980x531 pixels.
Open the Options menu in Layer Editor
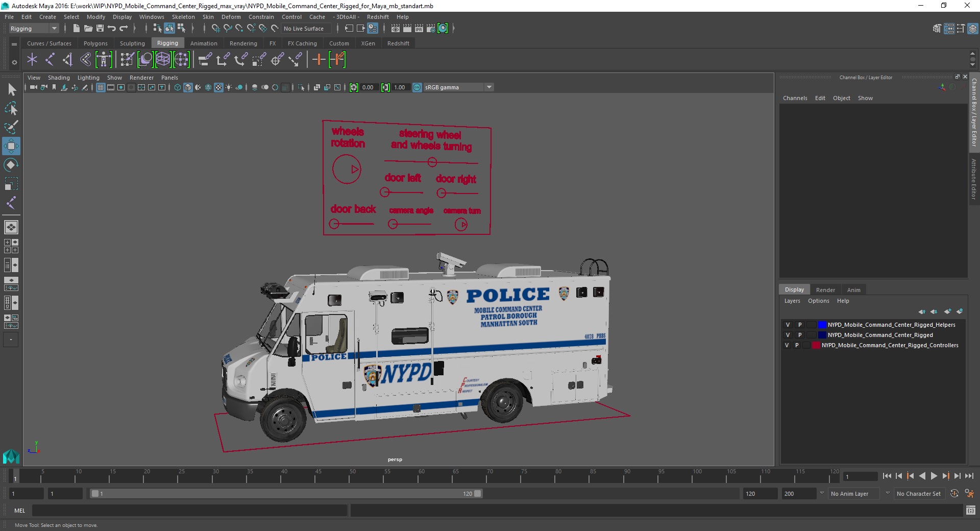(x=818, y=301)
